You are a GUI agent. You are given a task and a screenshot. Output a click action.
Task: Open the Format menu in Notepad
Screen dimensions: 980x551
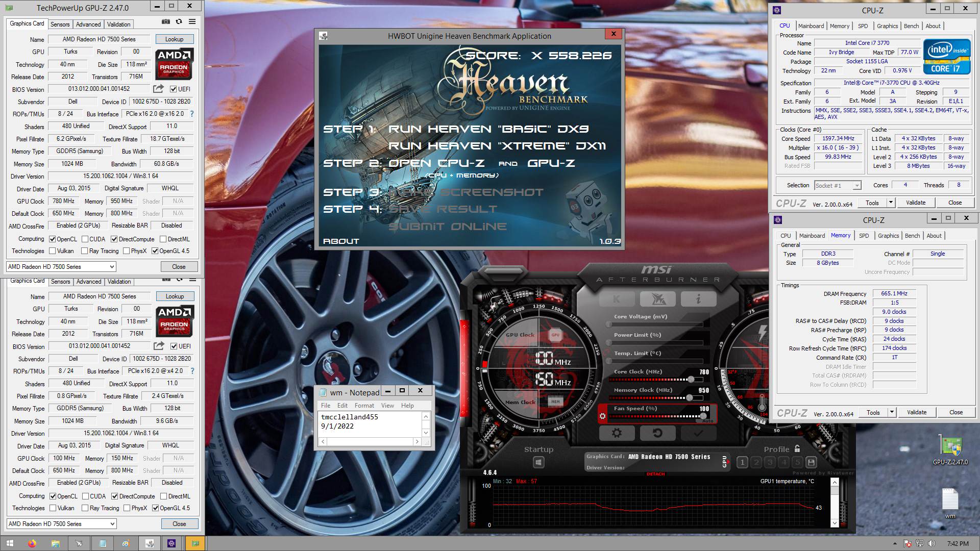[x=364, y=406]
